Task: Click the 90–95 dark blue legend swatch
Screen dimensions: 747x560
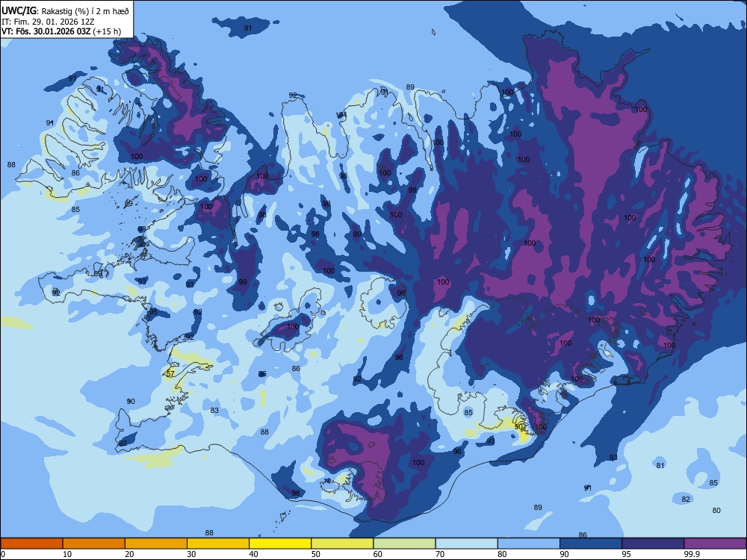Action: tap(591, 544)
